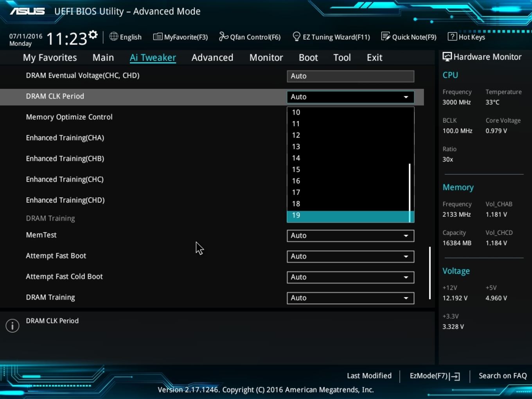
Task: Select Attempt Fast Cold Boot label
Action: coord(64,276)
